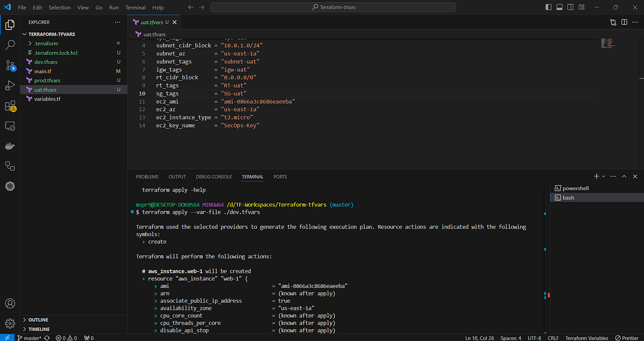The width and height of the screenshot is (644, 341).
Task: Click the Docker whale icon in sidebar
Action: click(10, 145)
